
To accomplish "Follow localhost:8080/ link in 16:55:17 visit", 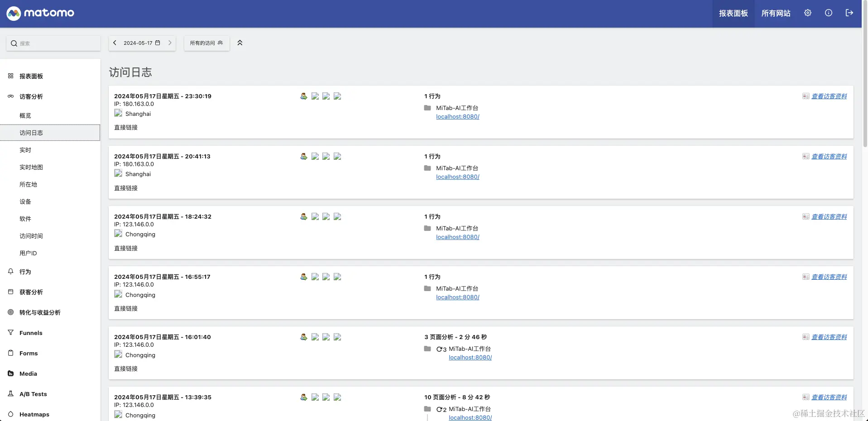I will (458, 297).
